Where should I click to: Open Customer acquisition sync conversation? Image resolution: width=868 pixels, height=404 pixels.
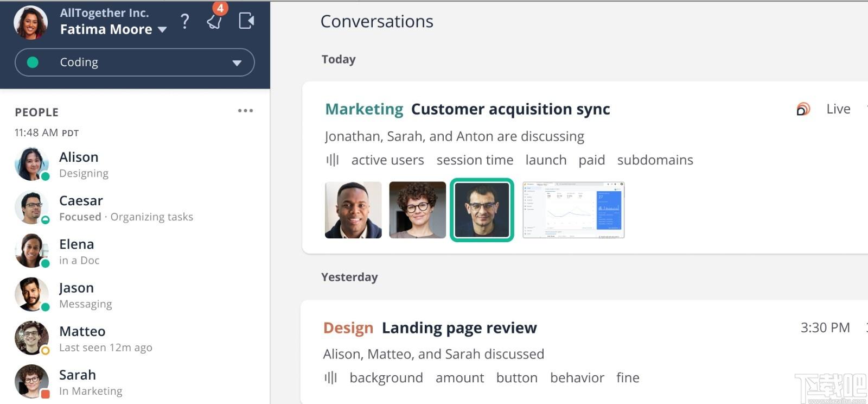tap(510, 109)
